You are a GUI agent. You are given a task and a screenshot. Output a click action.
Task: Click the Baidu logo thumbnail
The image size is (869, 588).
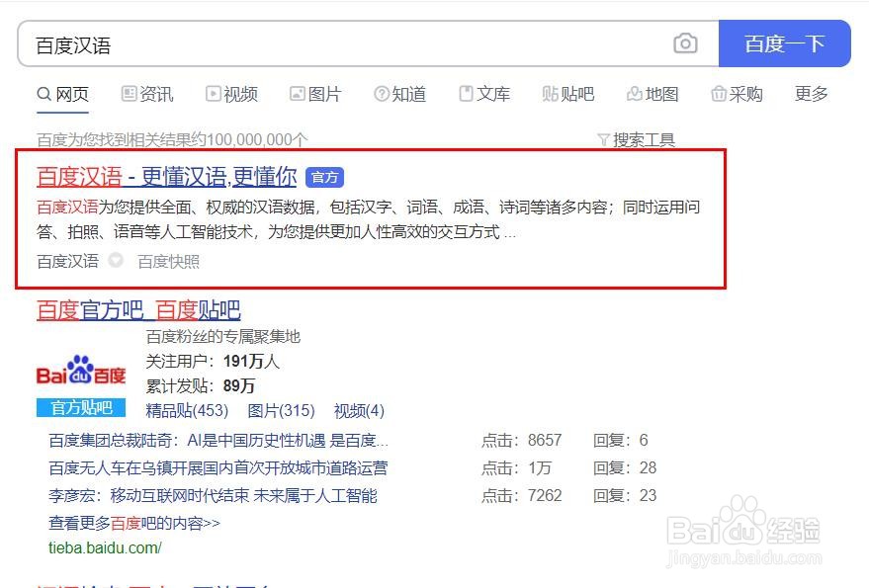click(x=81, y=371)
